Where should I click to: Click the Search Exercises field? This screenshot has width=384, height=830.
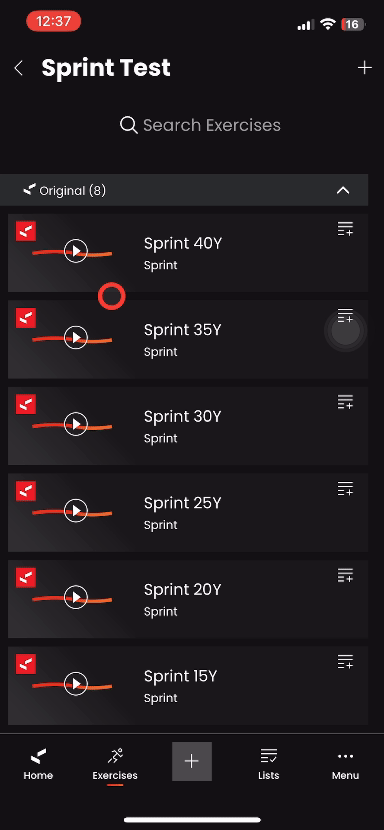point(200,125)
